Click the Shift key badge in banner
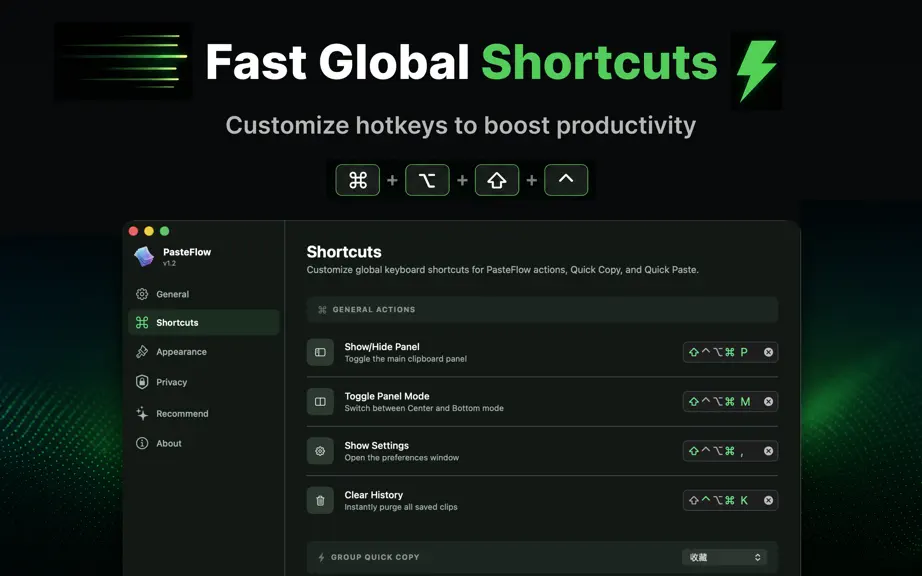 (497, 180)
